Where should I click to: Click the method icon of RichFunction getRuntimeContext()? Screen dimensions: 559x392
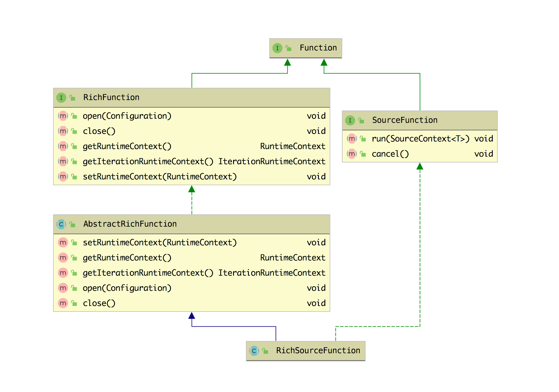tap(63, 146)
